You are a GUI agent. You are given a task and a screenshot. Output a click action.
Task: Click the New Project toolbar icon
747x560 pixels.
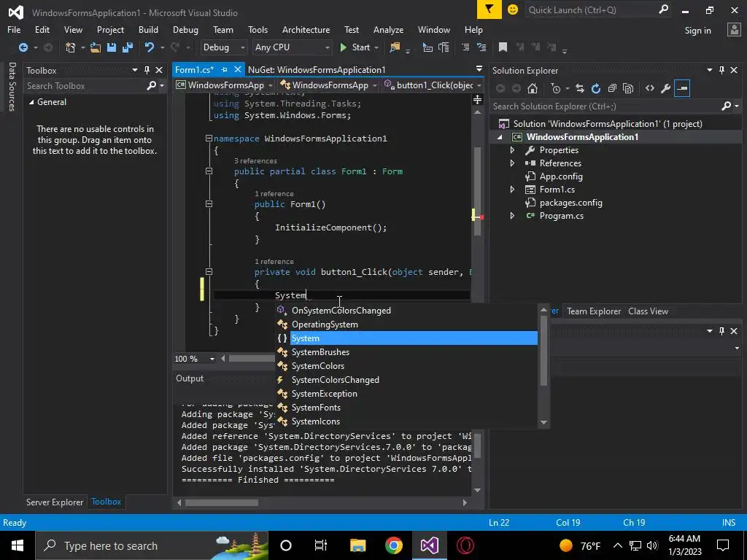[x=71, y=47]
